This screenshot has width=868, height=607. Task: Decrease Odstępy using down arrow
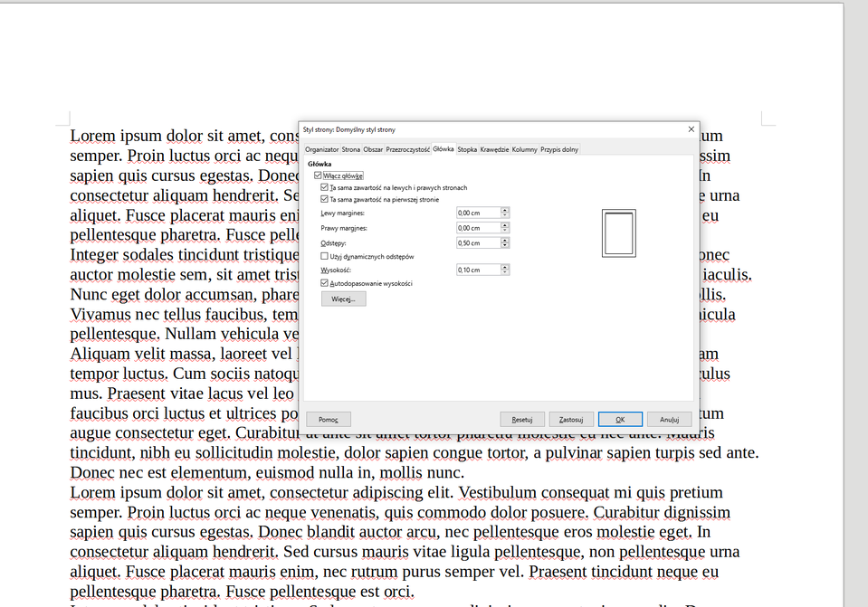[504, 245]
